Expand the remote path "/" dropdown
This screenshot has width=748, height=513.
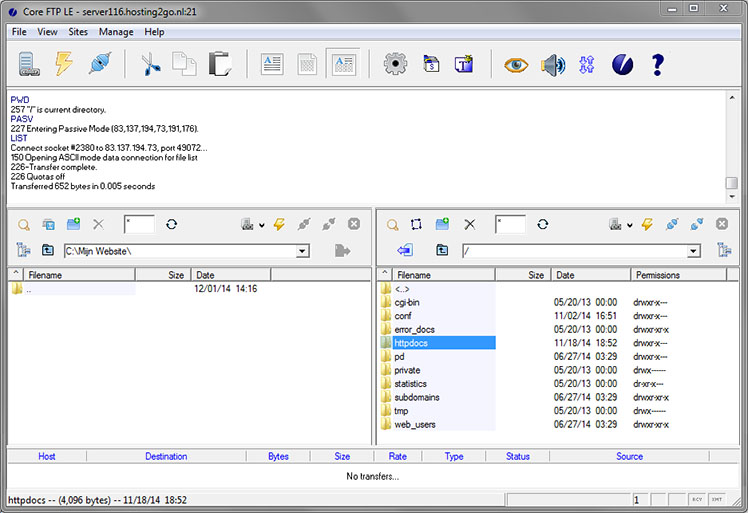[x=694, y=251]
